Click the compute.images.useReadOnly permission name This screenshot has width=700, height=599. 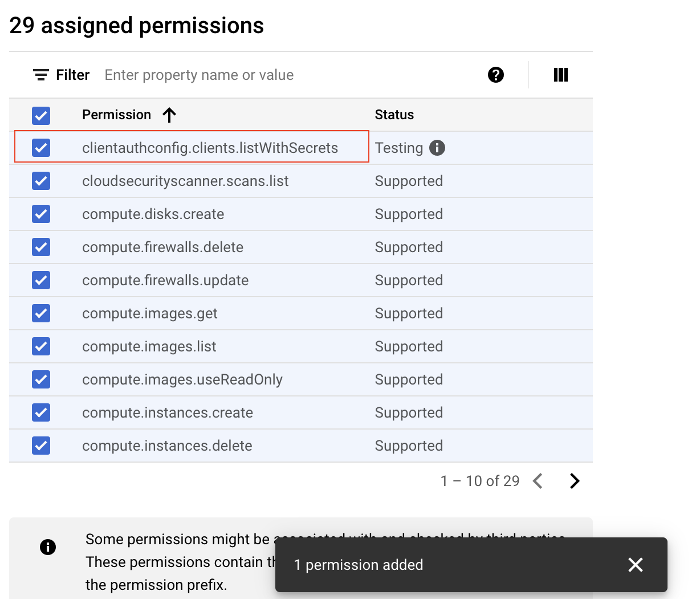tap(182, 379)
